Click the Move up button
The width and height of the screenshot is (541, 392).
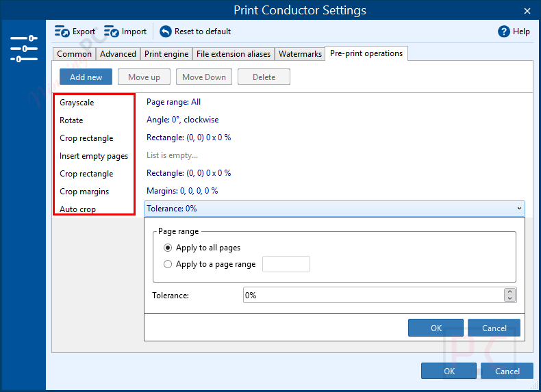(x=144, y=77)
